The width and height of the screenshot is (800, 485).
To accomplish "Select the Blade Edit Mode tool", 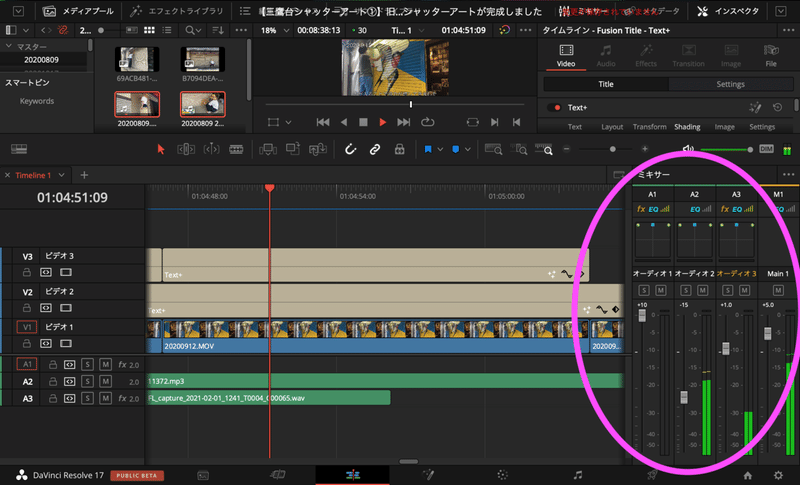I will 236,149.
